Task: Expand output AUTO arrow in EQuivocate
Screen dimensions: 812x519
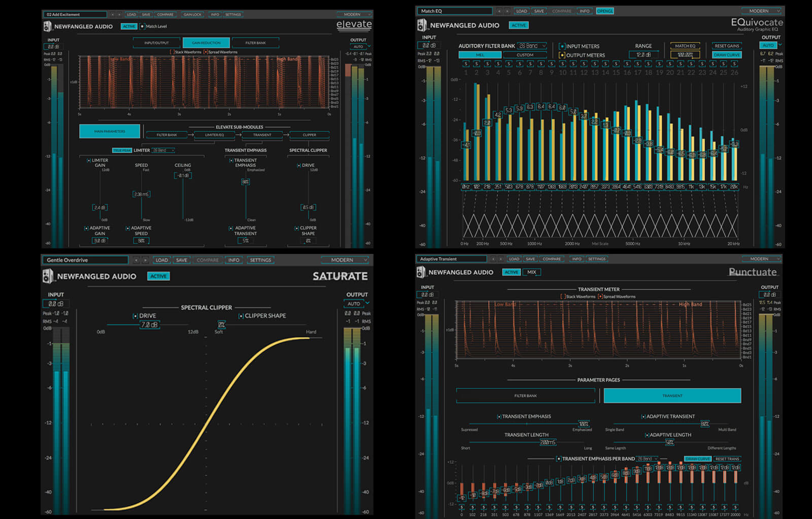Action: (x=780, y=45)
